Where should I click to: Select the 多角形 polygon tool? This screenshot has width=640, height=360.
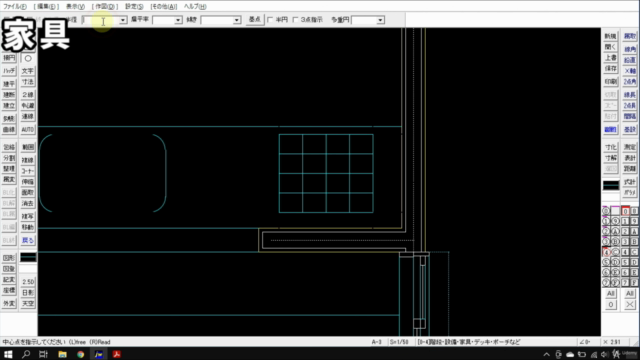click(9, 119)
